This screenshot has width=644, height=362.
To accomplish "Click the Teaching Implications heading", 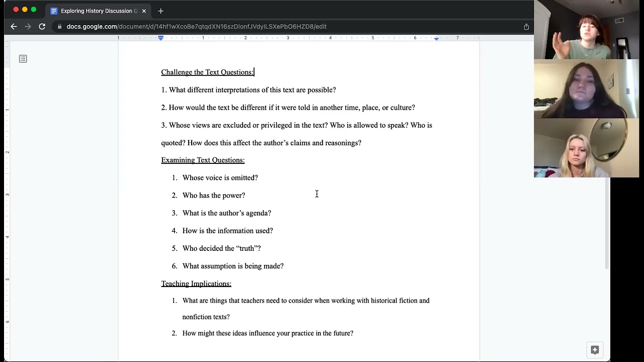I will [196, 284].
